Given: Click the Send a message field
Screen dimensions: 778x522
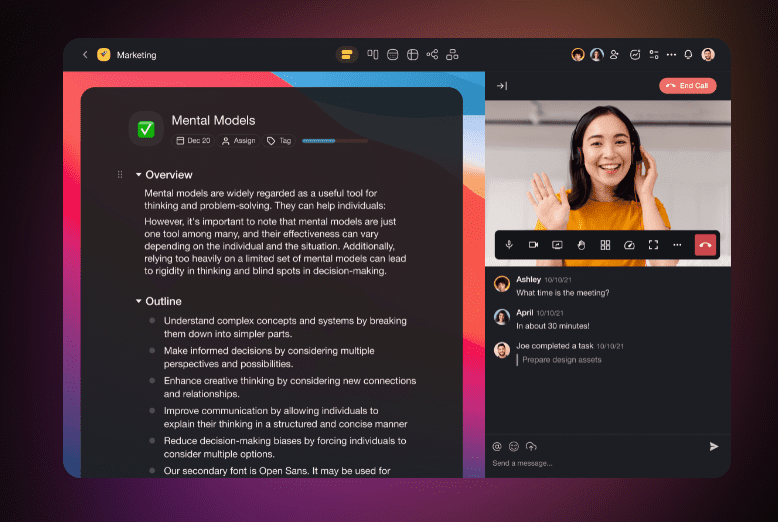Looking at the screenshot, I should point(590,463).
